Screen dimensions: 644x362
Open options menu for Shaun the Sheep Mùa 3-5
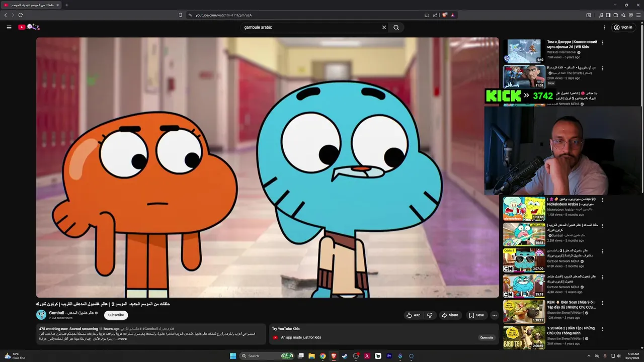602,303
